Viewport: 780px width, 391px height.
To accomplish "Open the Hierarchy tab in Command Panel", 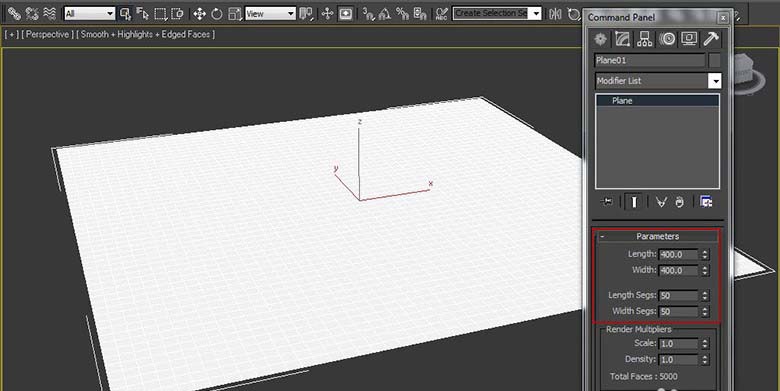I will click(x=644, y=39).
